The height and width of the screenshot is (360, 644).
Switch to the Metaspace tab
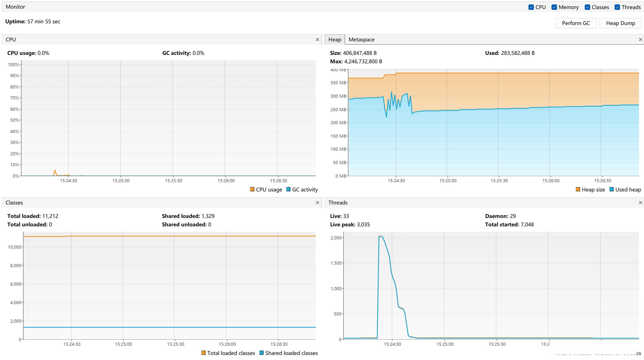pos(361,40)
